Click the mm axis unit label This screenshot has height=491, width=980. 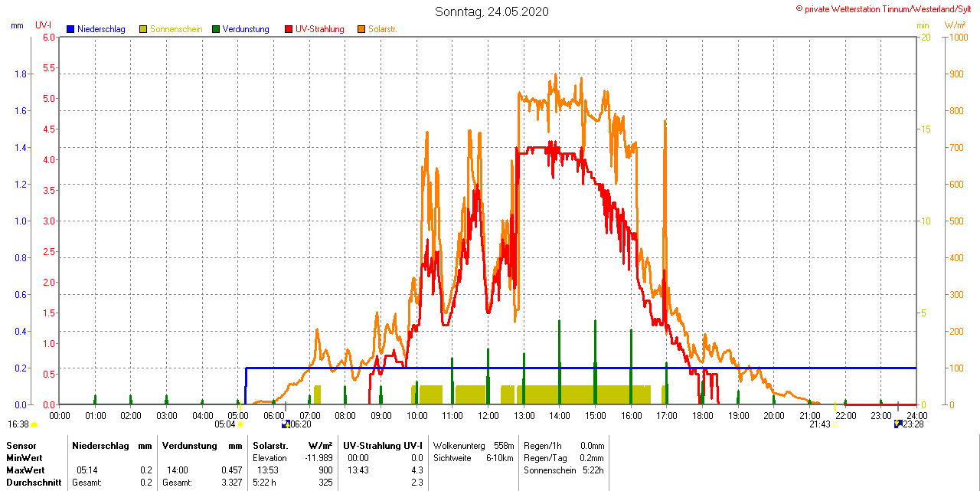click(x=17, y=25)
